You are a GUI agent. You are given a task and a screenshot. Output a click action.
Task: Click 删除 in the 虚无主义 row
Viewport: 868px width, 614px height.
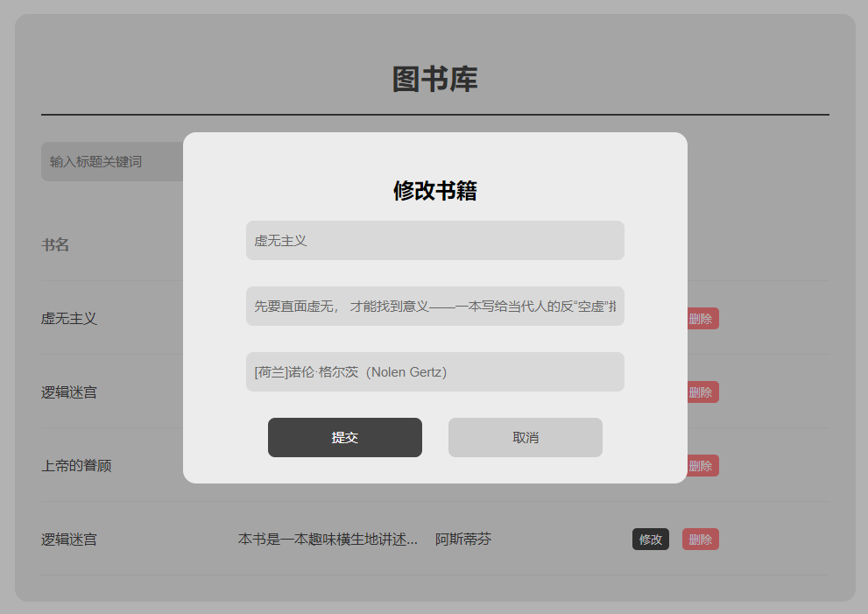point(702,318)
